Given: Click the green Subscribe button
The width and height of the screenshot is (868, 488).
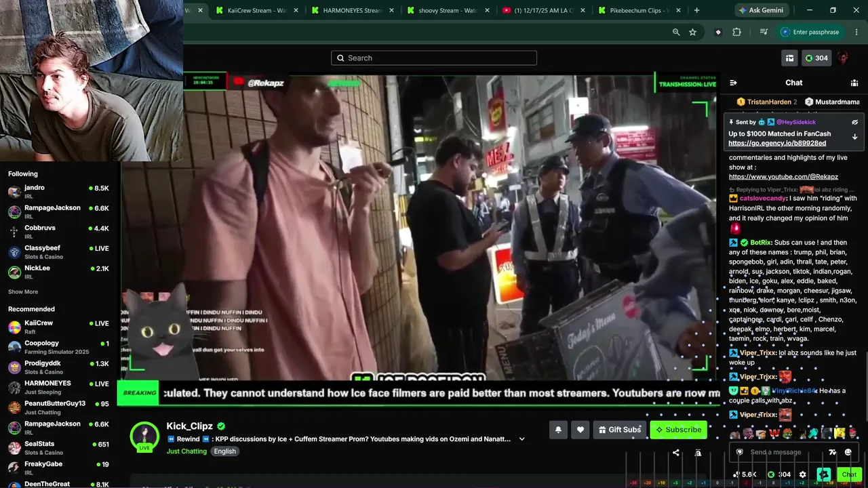Looking at the screenshot, I should (678, 430).
